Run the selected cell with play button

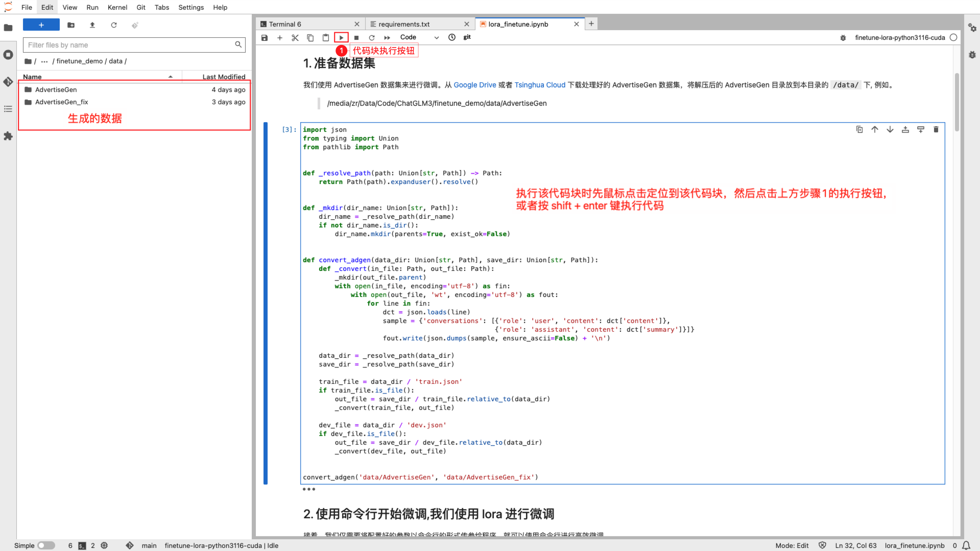341,37
